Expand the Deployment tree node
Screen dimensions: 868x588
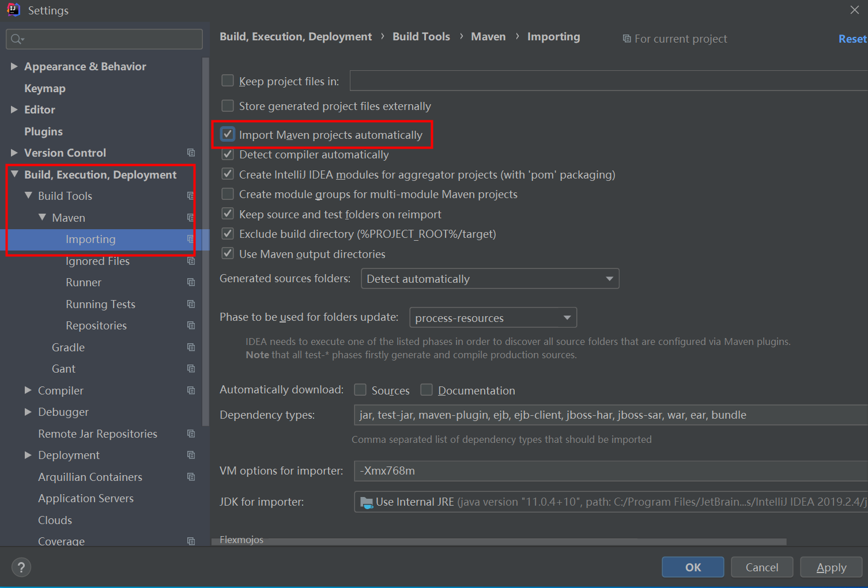click(x=28, y=455)
